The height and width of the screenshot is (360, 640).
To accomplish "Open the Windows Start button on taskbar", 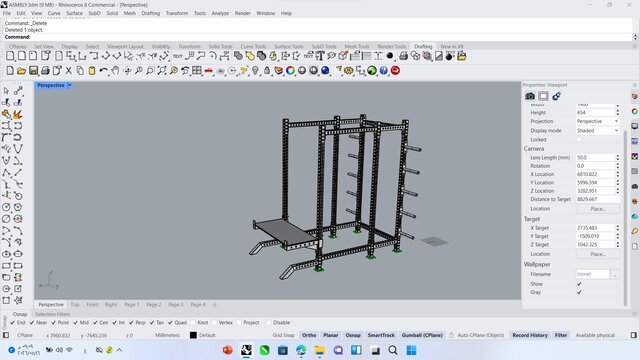I will pyautogui.click(x=411, y=350).
